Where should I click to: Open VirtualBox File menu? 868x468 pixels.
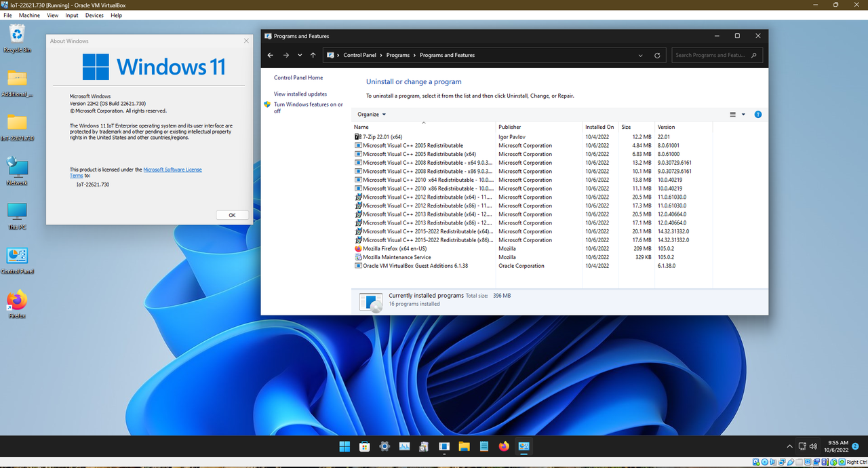click(8, 15)
